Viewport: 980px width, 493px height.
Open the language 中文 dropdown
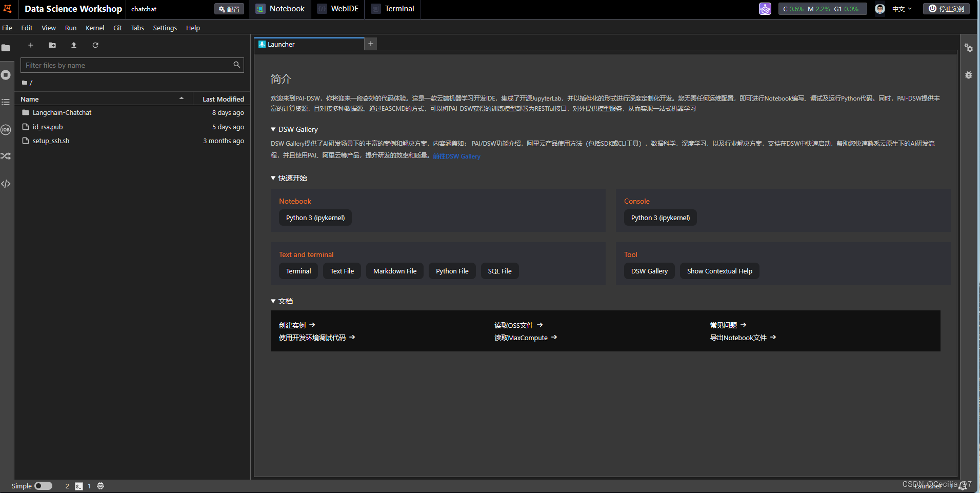tap(902, 9)
